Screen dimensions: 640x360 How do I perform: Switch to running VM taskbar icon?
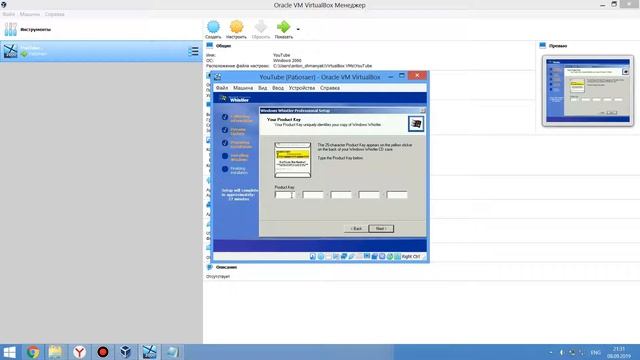(x=149, y=352)
